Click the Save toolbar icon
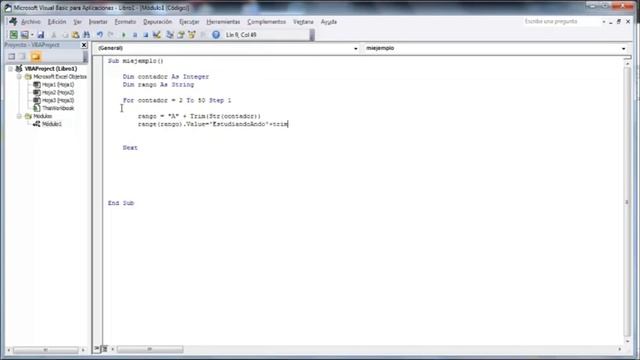 (41, 35)
